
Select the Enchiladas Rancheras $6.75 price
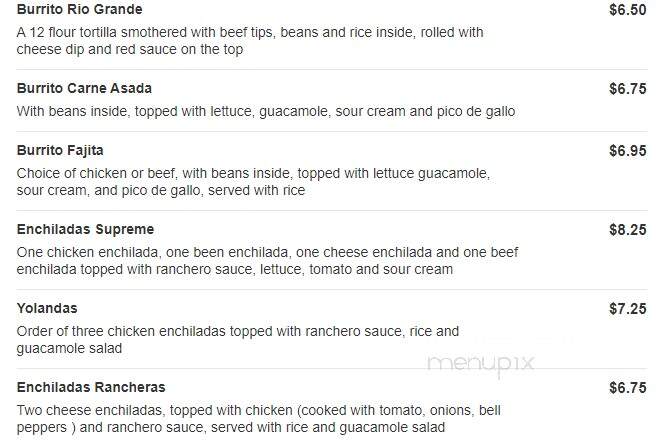(x=628, y=388)
